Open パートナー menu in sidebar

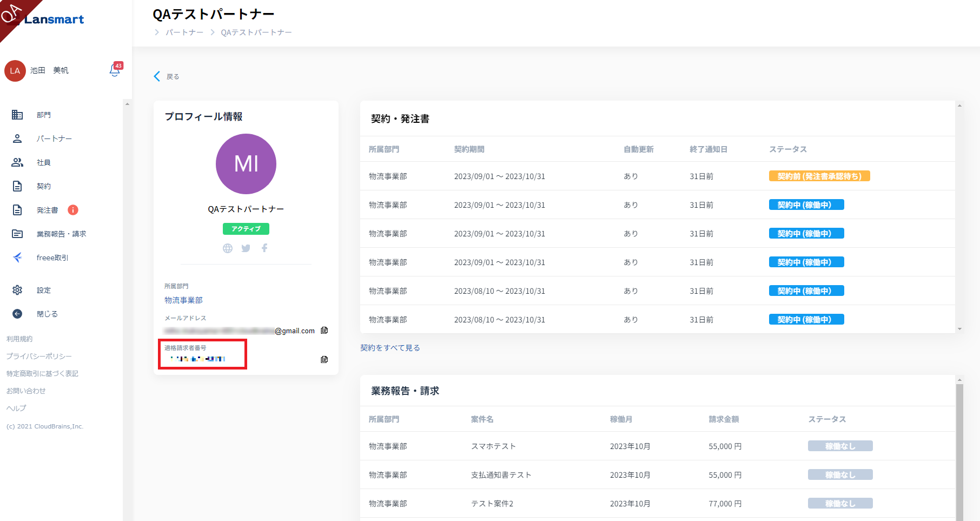54,139
